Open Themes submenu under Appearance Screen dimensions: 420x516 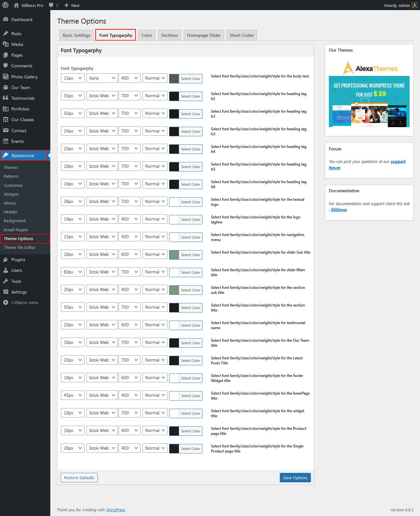coord(11,167)
